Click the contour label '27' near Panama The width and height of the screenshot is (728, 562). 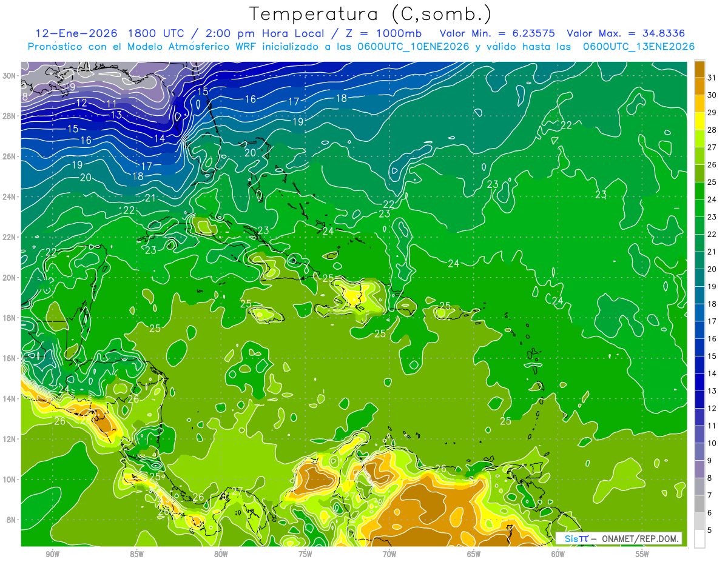[237, 490]
